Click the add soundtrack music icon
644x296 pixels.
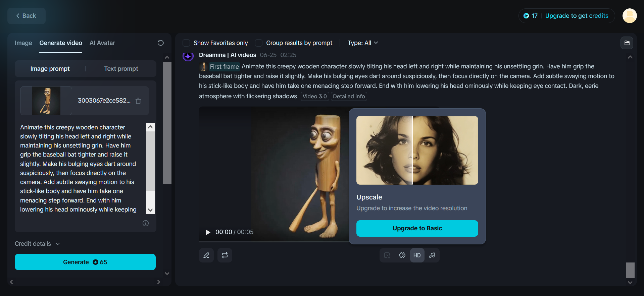pos(432,255)
